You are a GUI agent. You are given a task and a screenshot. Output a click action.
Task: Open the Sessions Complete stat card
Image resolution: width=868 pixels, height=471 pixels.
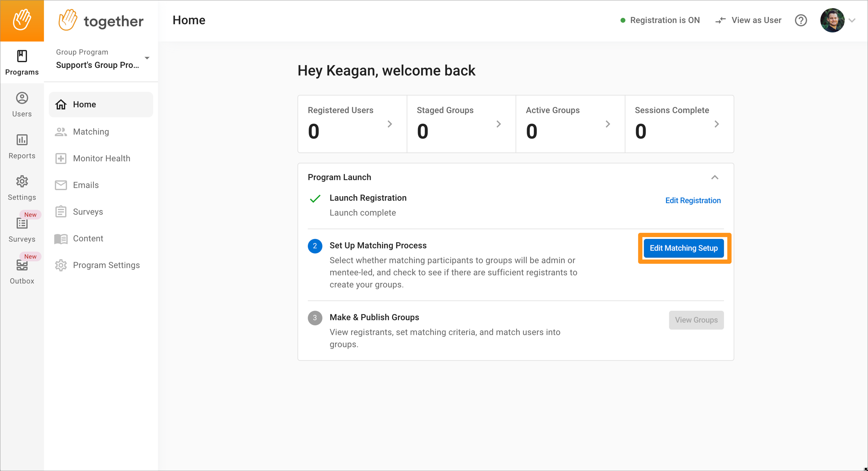tap(679, 124)
